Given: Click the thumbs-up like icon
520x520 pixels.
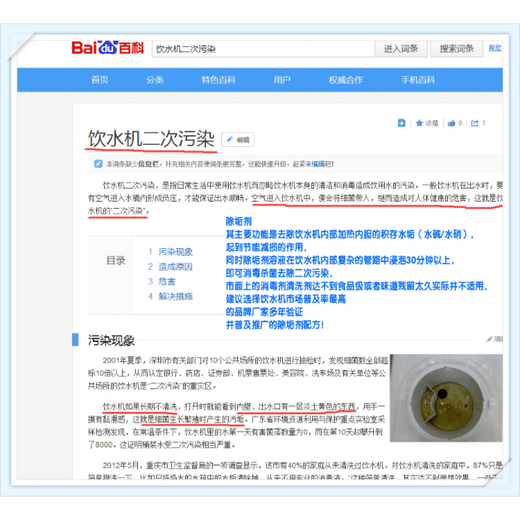Looking at the screenshot, I should click(451, 123).
